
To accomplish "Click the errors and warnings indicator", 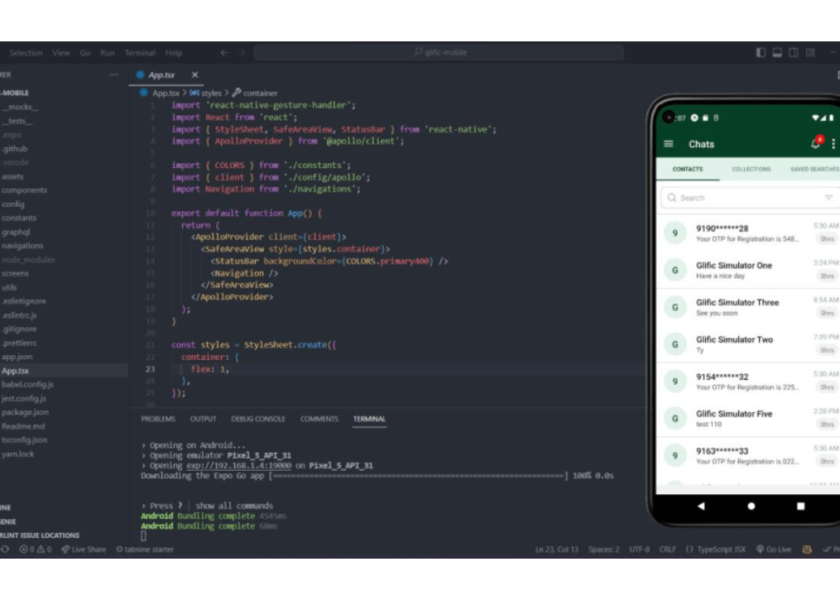I will click(33, 549).
